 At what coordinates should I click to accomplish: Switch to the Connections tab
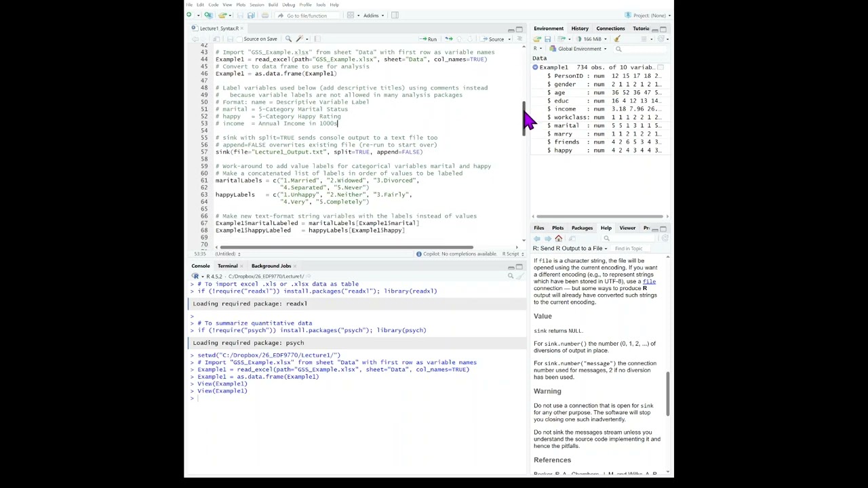(x=610, y=28)
